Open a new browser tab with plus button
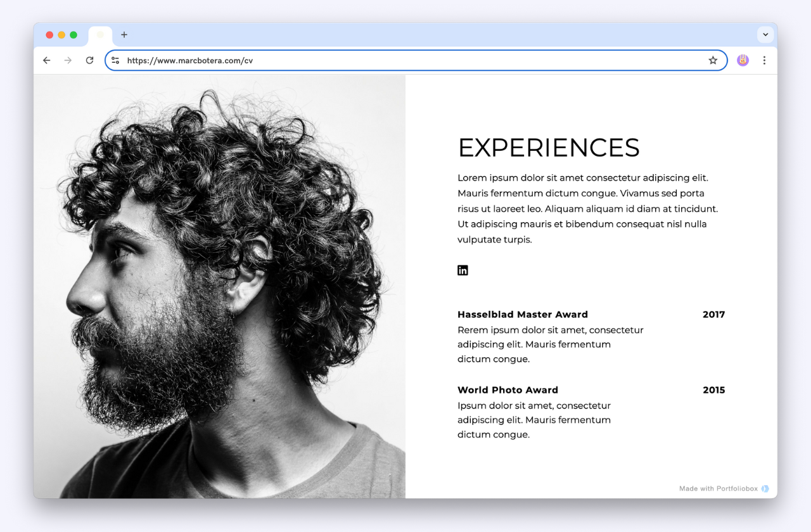This screenshot has width=811, height=532. 124,35
